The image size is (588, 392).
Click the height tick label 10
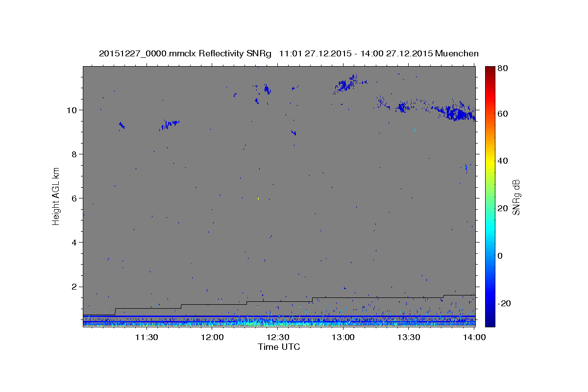point(72,110)
